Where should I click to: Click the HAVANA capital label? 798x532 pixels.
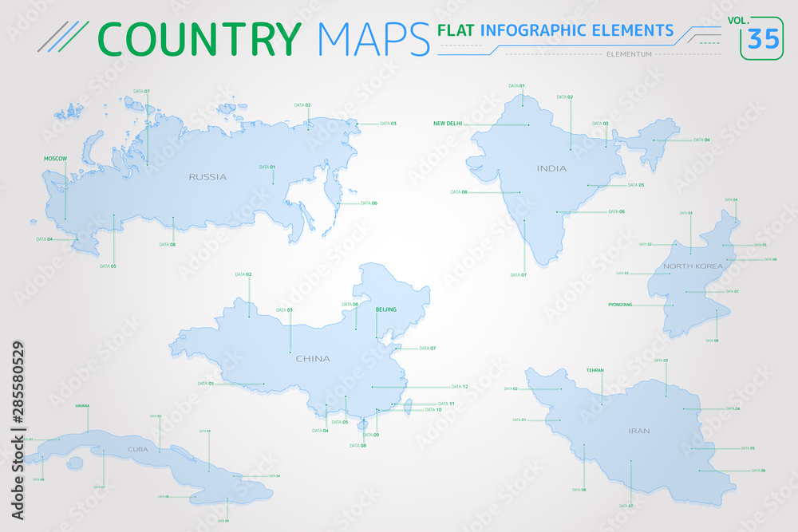click(82, 406)
